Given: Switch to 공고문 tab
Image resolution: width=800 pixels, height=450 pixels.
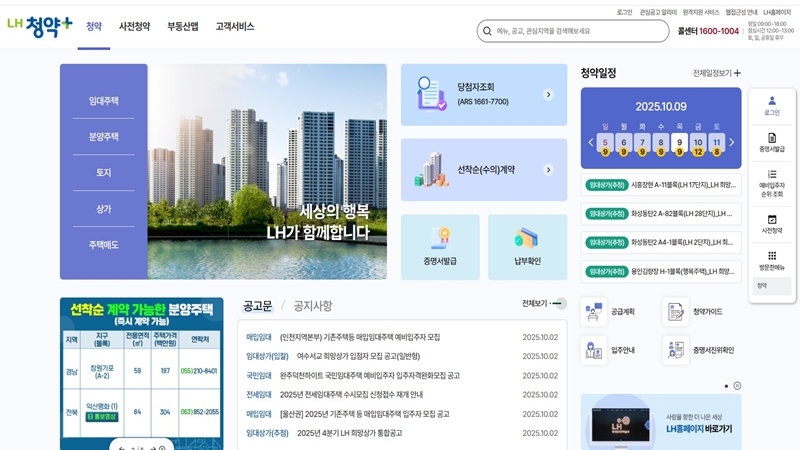Looking at the screenshot, I should tap(258, 306).
